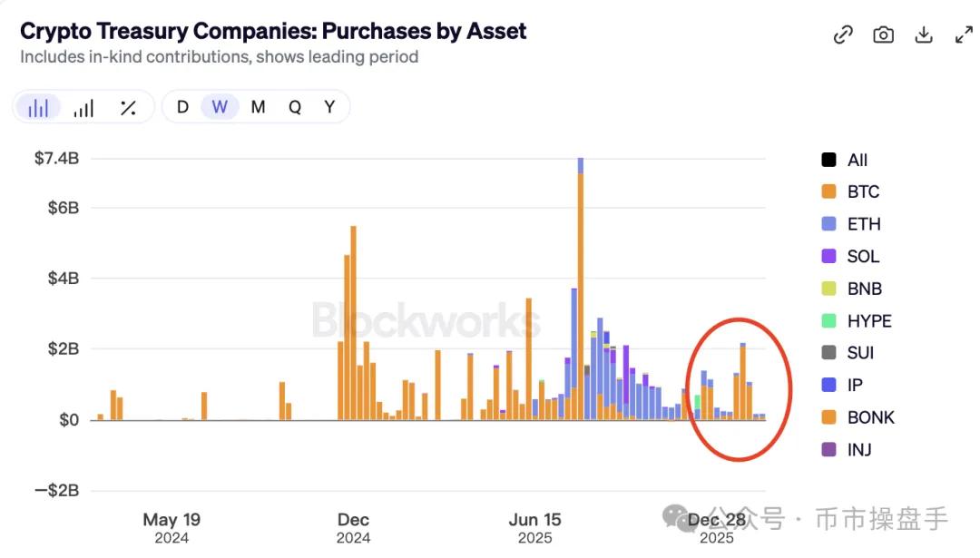
Task: Select the quarterly (Q) interval
Action: coord(295,107)
